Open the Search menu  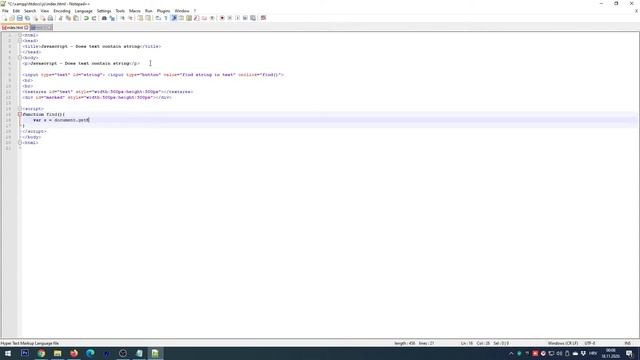[x=30, y=11]
